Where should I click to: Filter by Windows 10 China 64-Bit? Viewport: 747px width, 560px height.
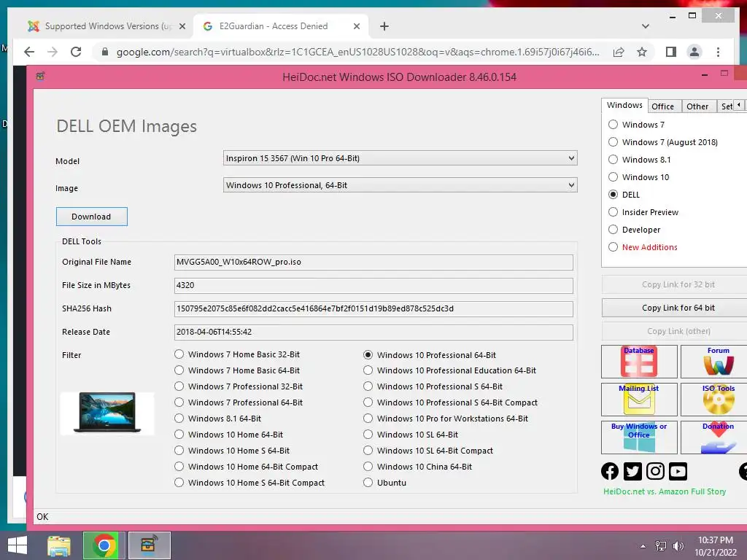tap(418, 467)
